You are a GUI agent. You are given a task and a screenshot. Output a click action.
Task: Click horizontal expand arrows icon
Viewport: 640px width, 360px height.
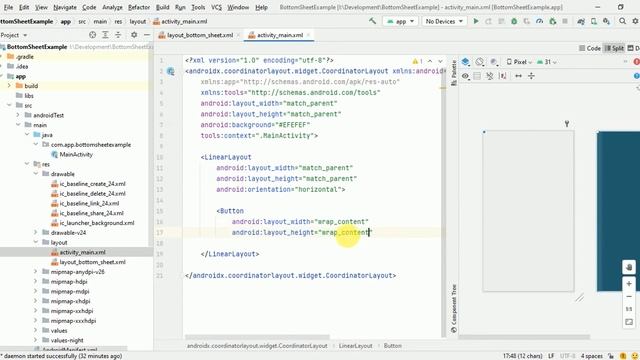coord(518,76)
